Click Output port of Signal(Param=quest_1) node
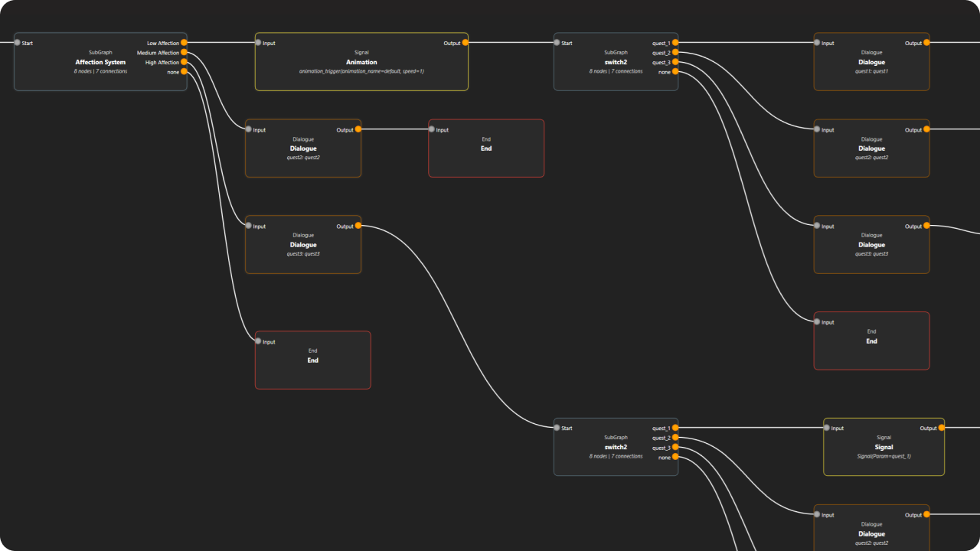The width and height of the screenshot is (980, 551). tap(942, 428)
